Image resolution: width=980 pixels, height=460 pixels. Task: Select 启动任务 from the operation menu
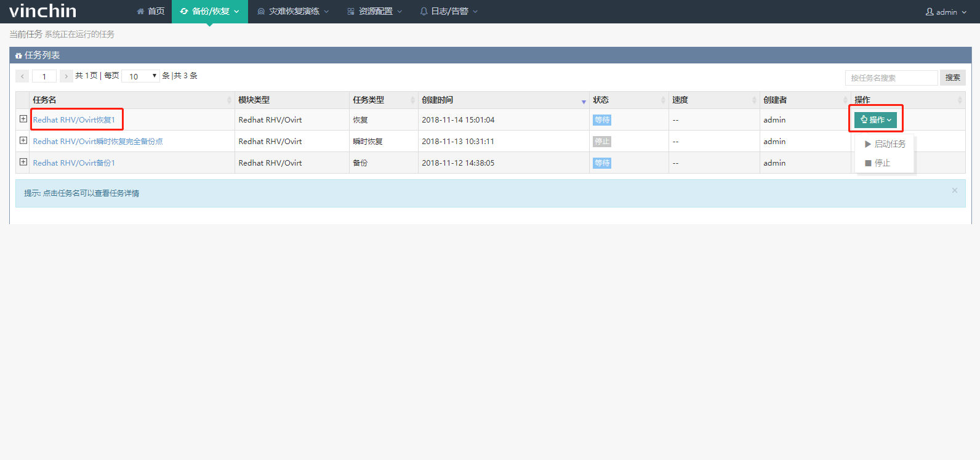pyautogui.click(x=885, y=144)
